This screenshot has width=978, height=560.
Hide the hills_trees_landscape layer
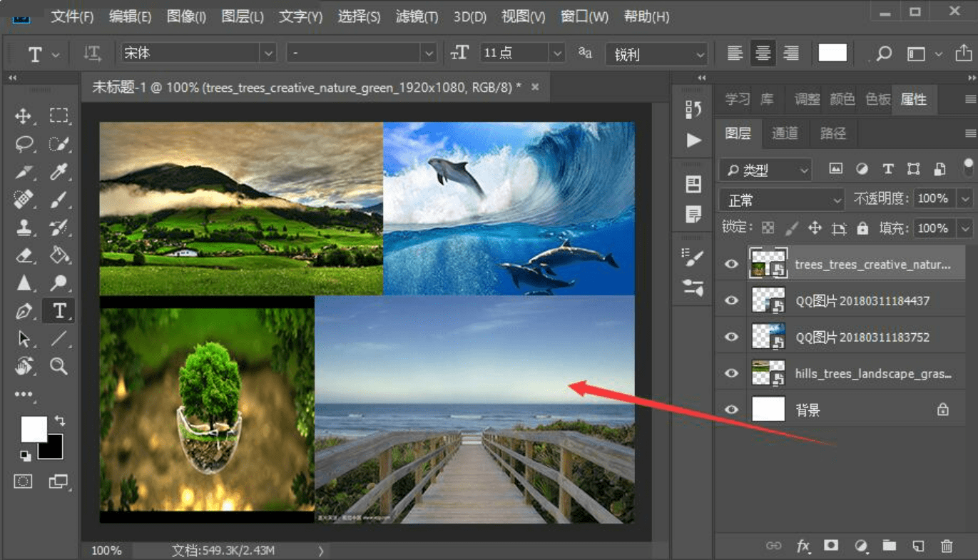(731, 373)
